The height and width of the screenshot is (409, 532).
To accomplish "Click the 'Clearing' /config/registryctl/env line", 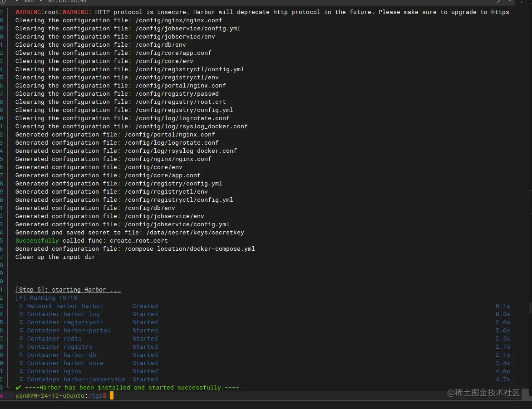I will pyautogui.click(x=117, y=77).
